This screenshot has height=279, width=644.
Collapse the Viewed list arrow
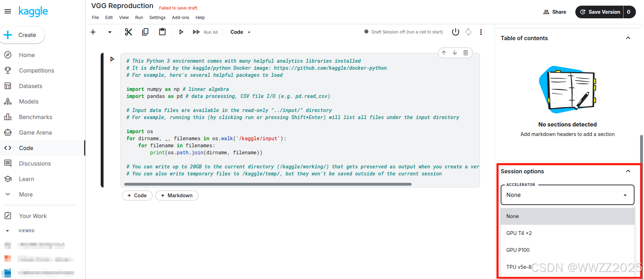[x=7, y=231]
